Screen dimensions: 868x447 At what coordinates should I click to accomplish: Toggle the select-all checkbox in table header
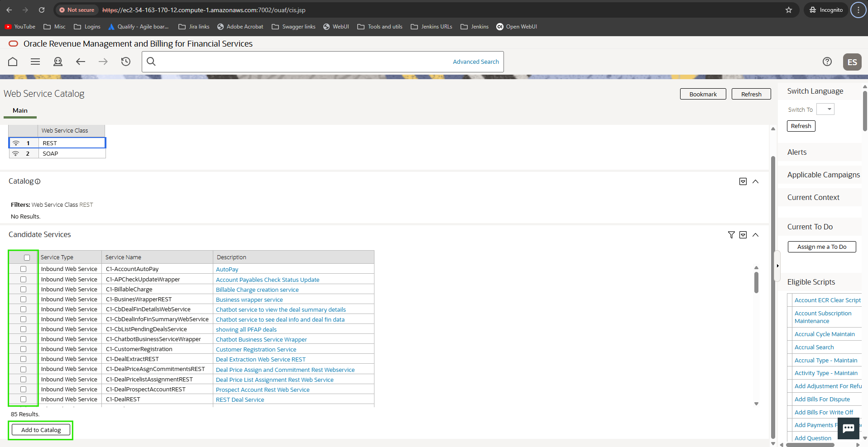click(27, 257)
